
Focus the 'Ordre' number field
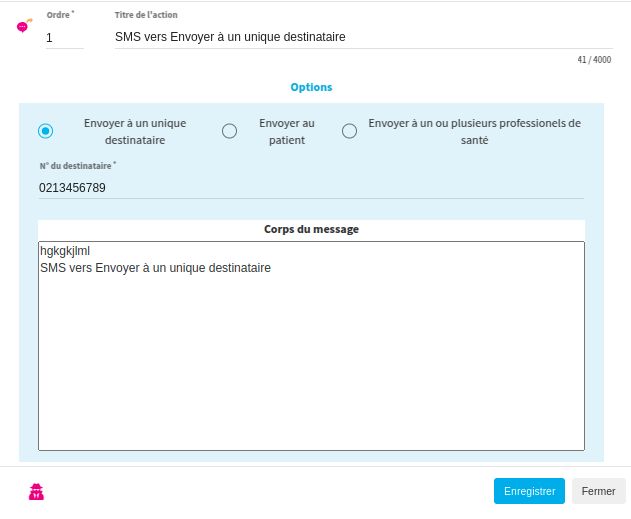[64, 37]
